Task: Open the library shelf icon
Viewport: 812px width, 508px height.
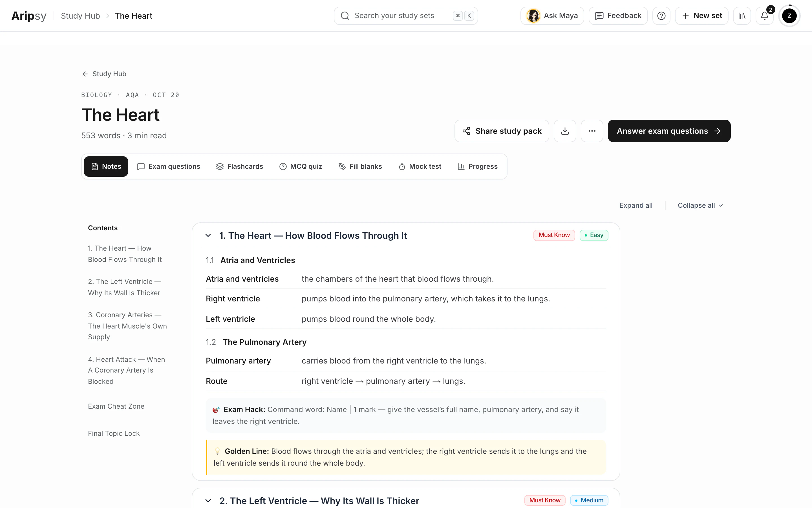Action: [742, 16]
